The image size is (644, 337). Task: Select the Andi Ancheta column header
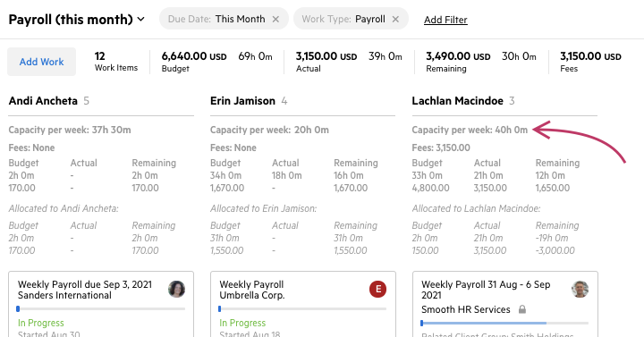(43, 101)
